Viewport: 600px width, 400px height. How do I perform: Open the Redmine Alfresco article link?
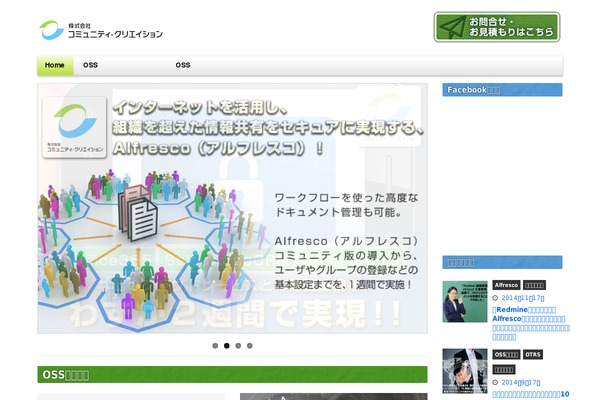(x=530, y=323)
